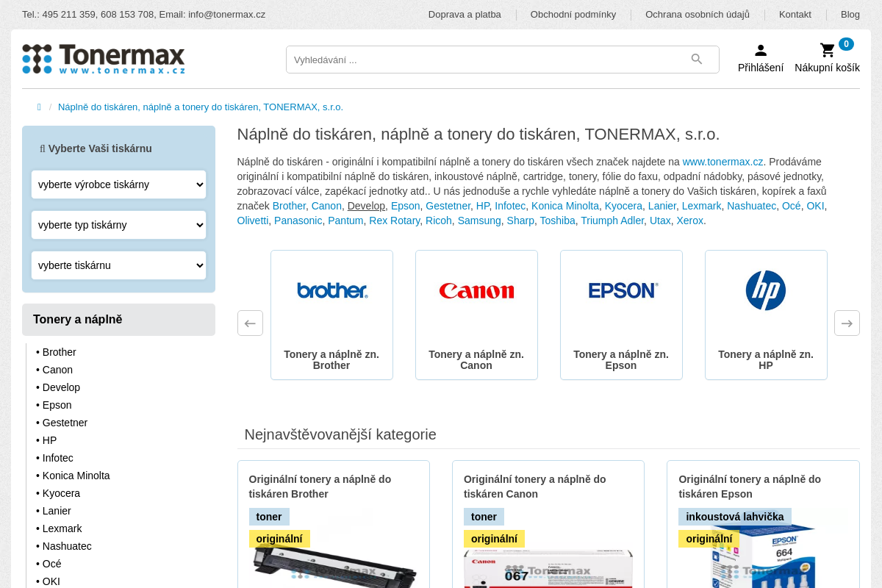Select Develop in sidebar list

click(61, 387)
